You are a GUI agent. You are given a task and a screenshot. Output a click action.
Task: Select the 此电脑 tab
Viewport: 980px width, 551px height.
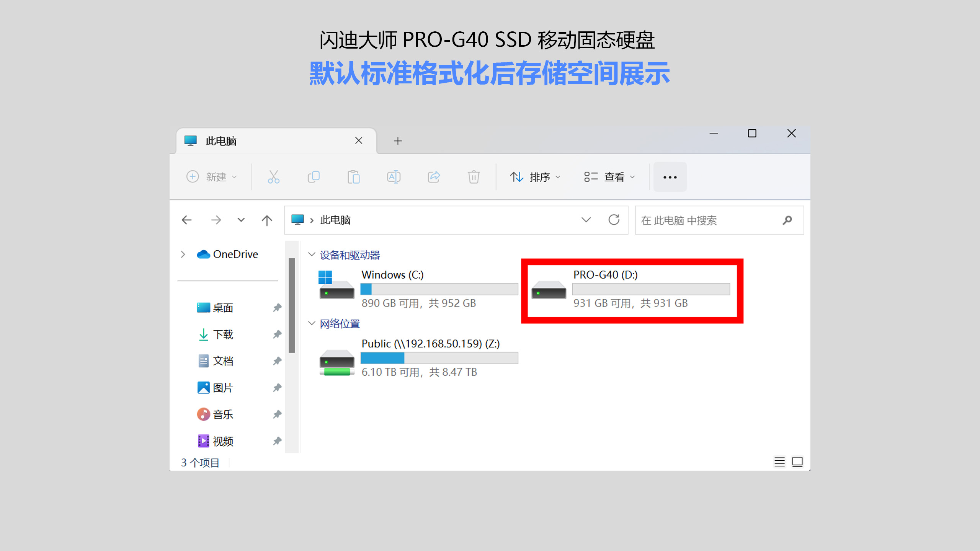point(276,141)
